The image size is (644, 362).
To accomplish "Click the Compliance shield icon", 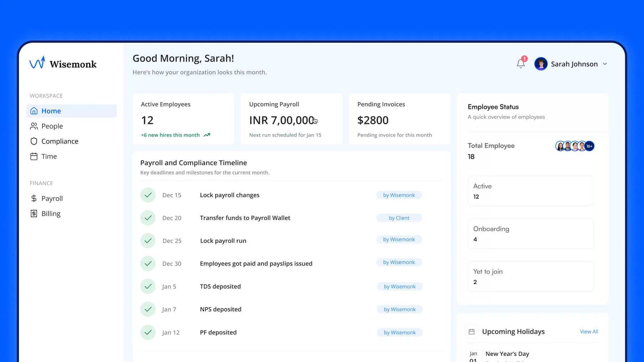I will tap(34, 141).
